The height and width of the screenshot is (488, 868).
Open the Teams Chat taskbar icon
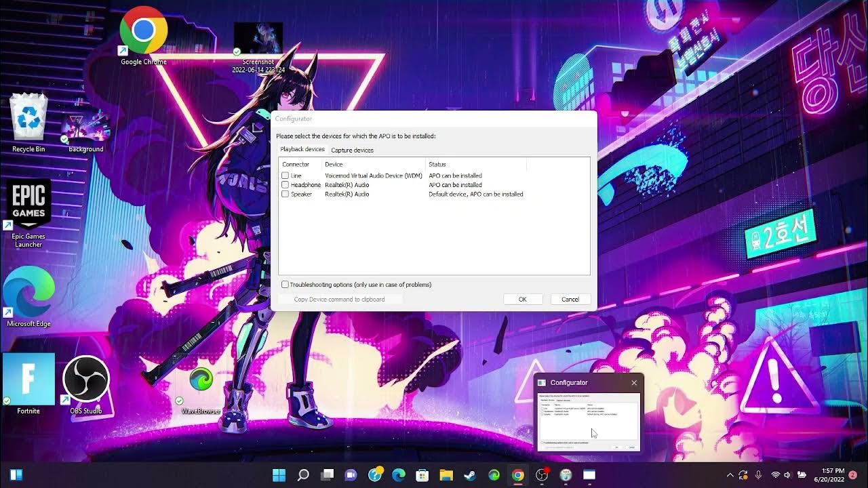pos(351,475)
